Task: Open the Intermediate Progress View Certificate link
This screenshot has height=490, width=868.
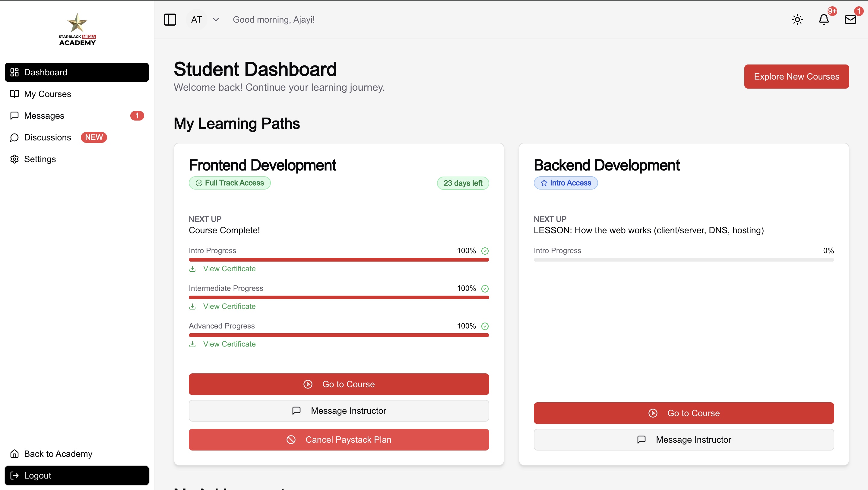Action: 230,306
